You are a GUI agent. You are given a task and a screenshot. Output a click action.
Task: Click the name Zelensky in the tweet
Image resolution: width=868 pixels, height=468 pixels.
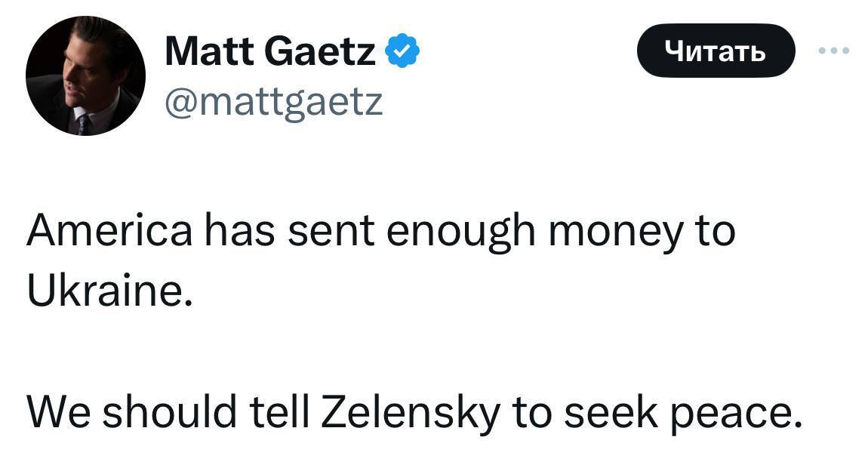410,413
